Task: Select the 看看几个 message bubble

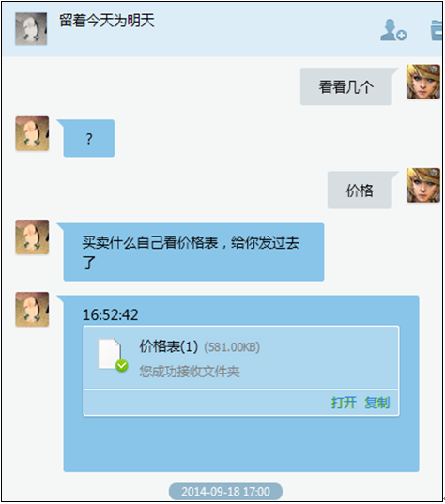Action: (x=346, y=86)
